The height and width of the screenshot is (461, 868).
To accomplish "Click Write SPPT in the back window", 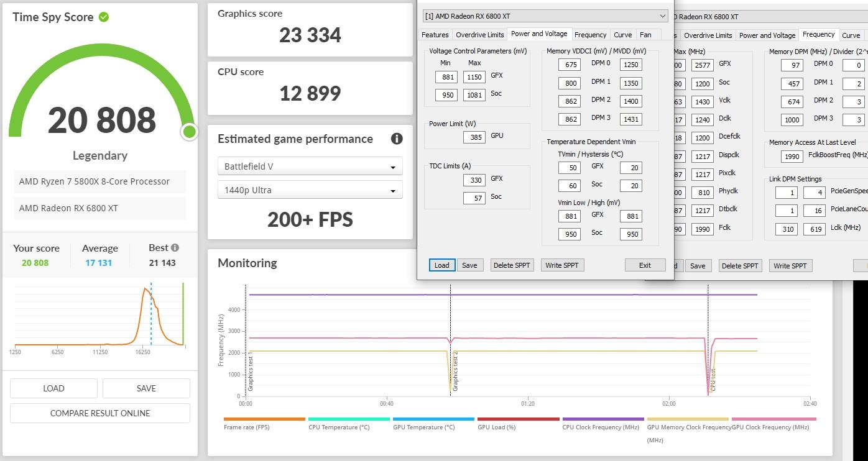I will [x=790, y=266].
